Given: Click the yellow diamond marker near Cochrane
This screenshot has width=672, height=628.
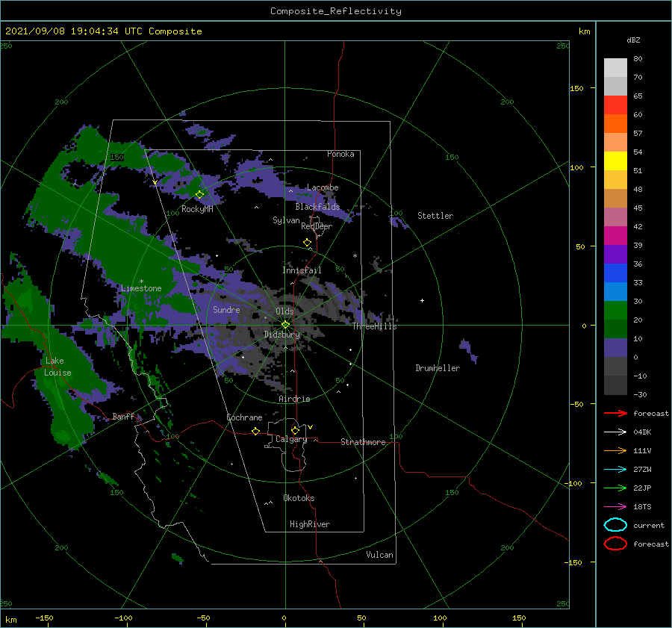Looking at the screenshot, I should click(x=256, y=431).
